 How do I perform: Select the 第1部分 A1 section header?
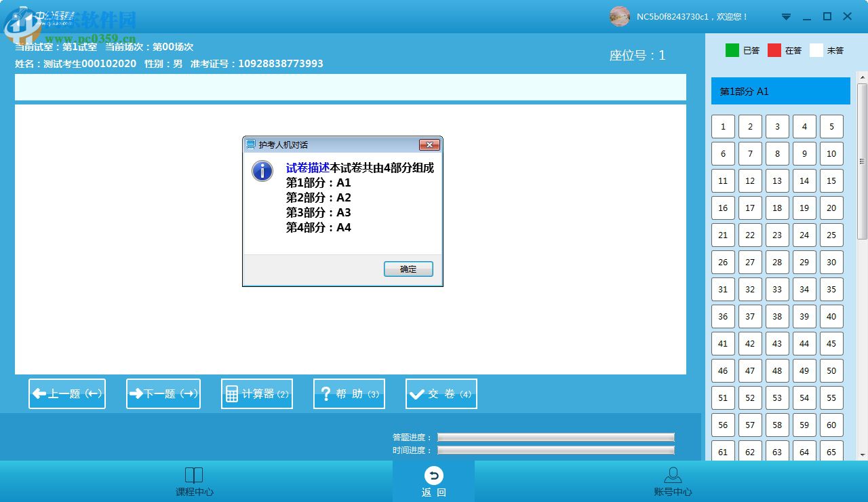[781, 91]
